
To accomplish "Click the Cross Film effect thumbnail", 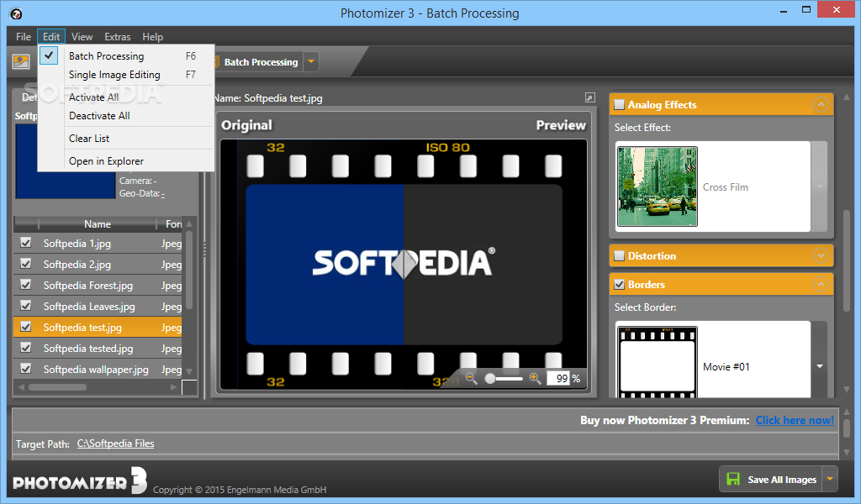I will 658,186.
